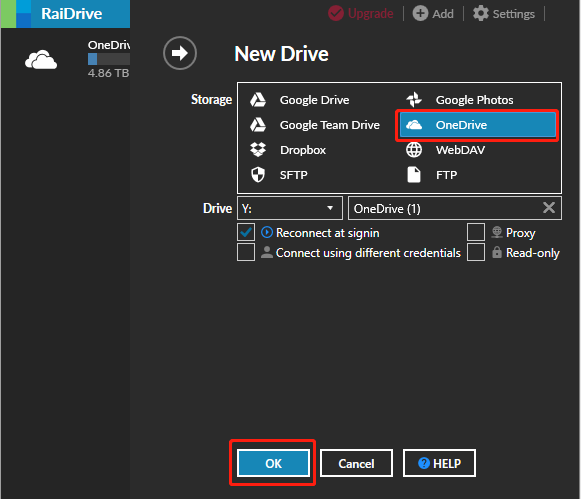Click the user icon beside credentials option
The width and height of the screenshot is (581, 499).
point(267,252)
